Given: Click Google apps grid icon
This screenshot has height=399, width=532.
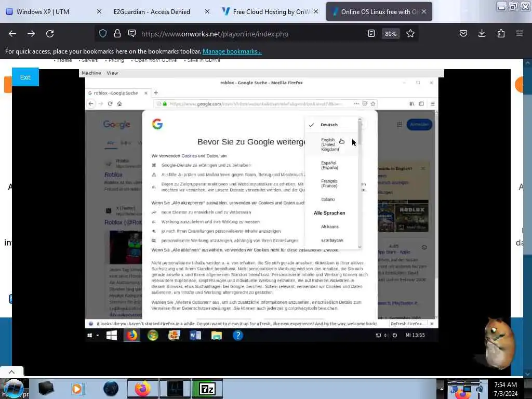Looking at the screenshot, I should [400, 125].
